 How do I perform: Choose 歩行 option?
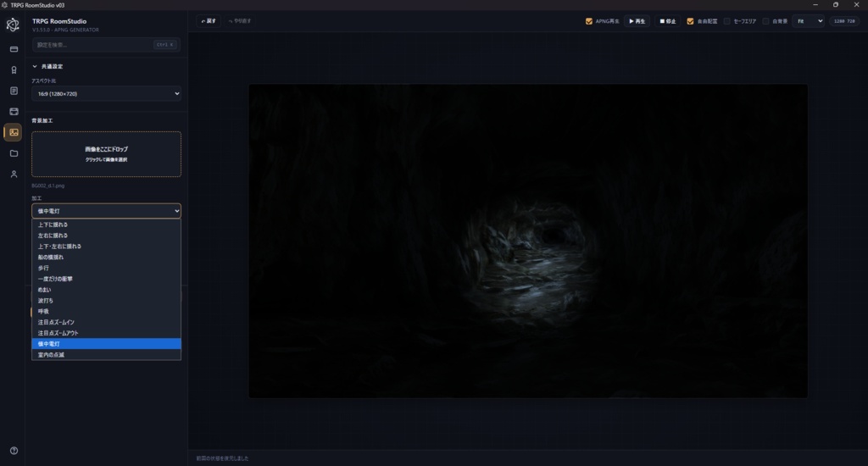click(x=106, y=268)
